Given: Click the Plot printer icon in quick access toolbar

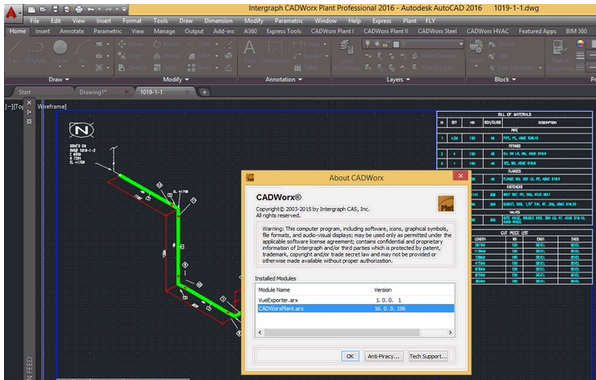Looking at the screenshot, I should click(x=78, y=9).
